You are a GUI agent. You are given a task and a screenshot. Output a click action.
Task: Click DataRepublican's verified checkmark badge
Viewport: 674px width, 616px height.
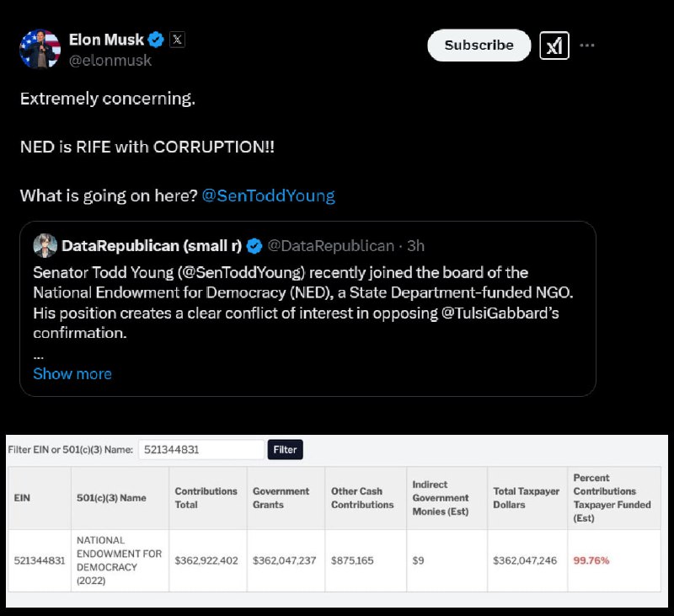[x=254, y=246]
